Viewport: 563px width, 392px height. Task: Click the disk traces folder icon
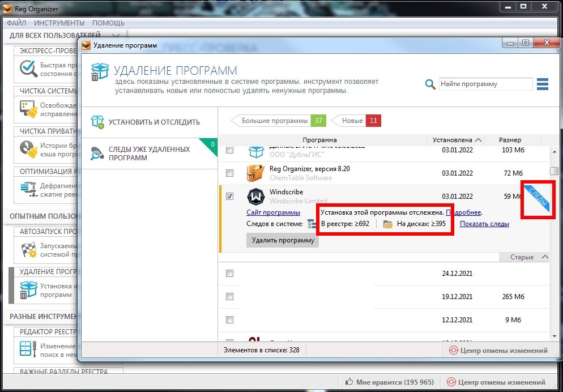point(388,224)
